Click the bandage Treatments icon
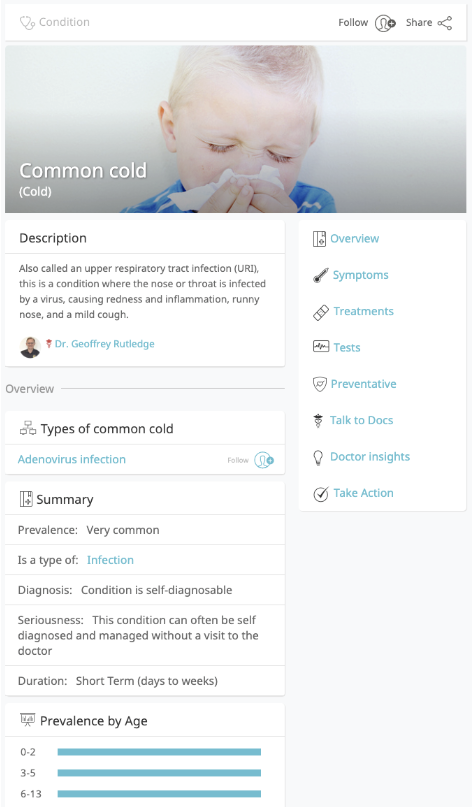Image resolution: width=472 pixels, height=807 pixels. coord(321,312)
